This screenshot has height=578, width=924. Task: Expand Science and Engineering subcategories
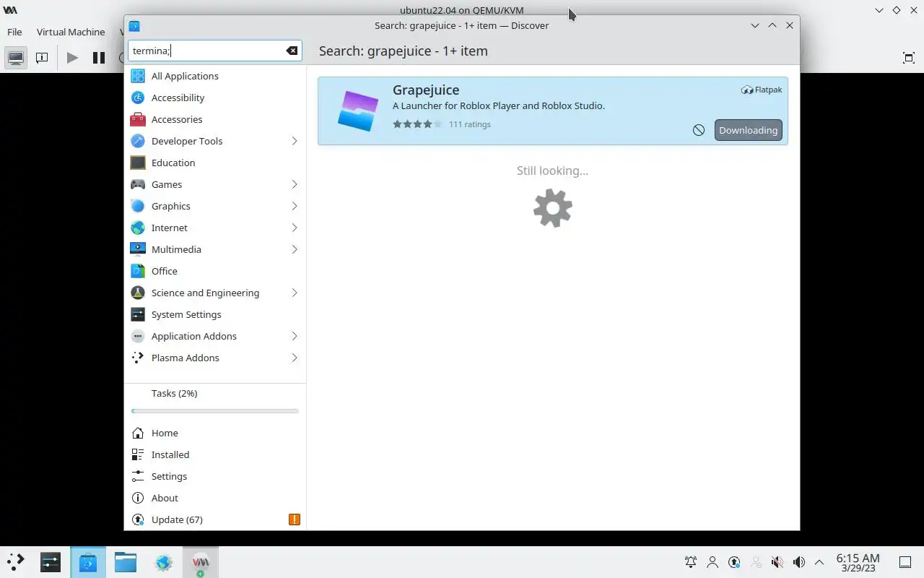295,293
